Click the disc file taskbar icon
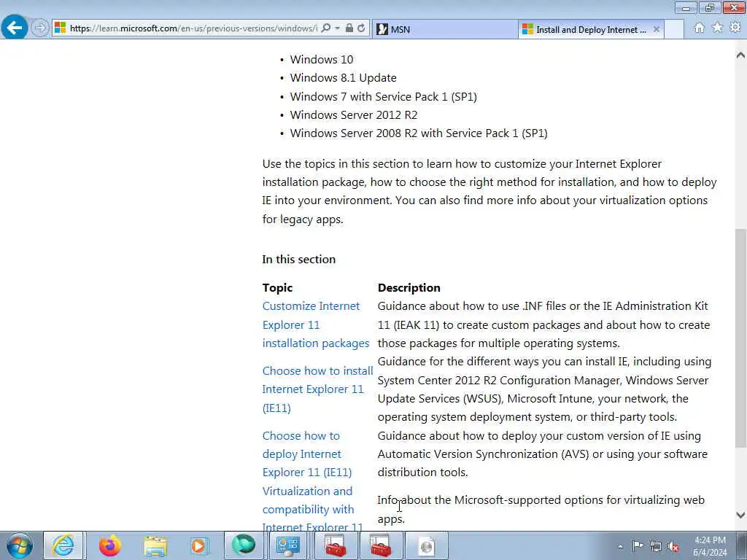 pyautogui.click(x=427, y=545)
